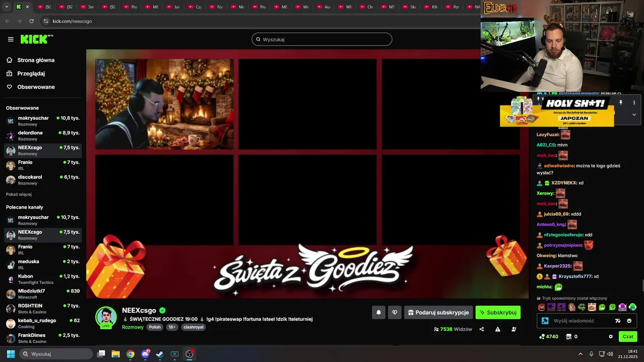Viewport: 644px width, 362px height.
Task: Click the broken-heart unfollow button
Action: tap(394, 312)
